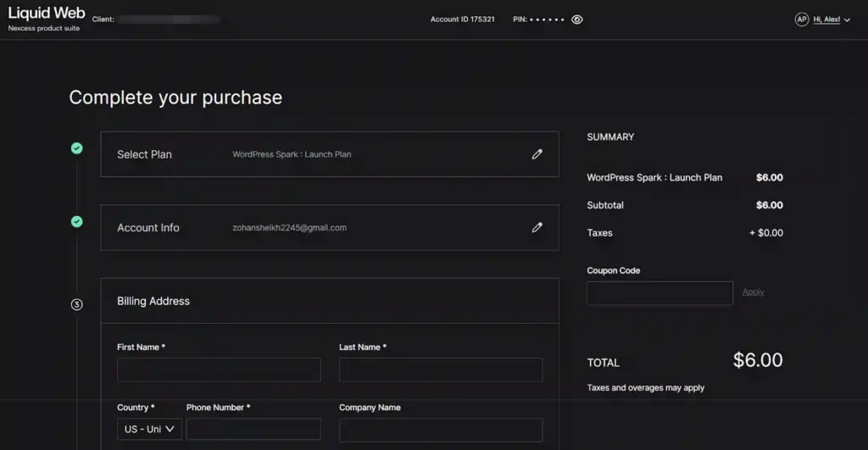Image resolution: width=868 pixels, height=450 pixels.
Task: Open the Hi, Alex! account dropdown arrow
Action: point(847,20)
